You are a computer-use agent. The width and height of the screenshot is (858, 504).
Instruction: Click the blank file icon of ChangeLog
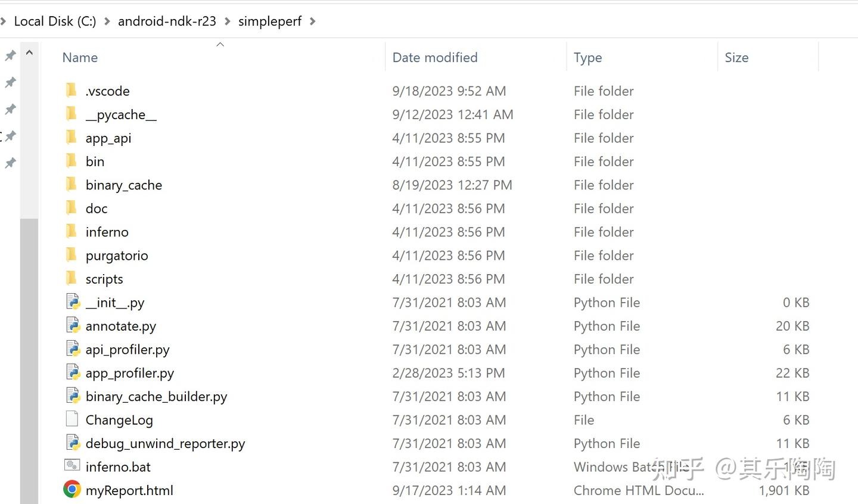(x=72, y=419)
